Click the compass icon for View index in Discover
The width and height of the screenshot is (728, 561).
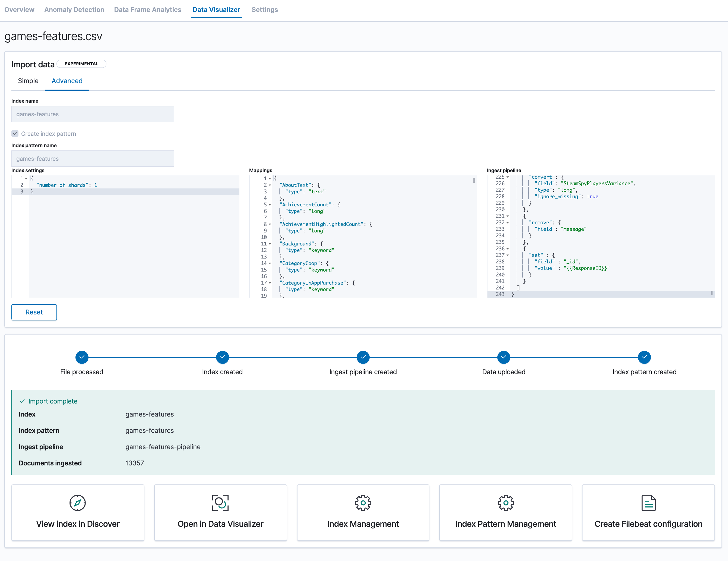coord(77,503)
